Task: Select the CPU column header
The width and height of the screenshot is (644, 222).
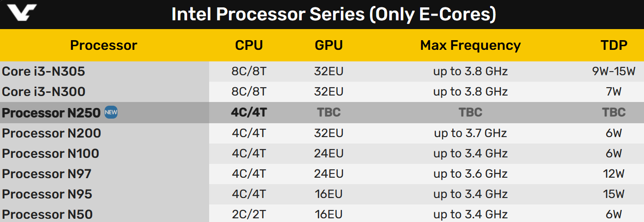Action: [249, 45]
